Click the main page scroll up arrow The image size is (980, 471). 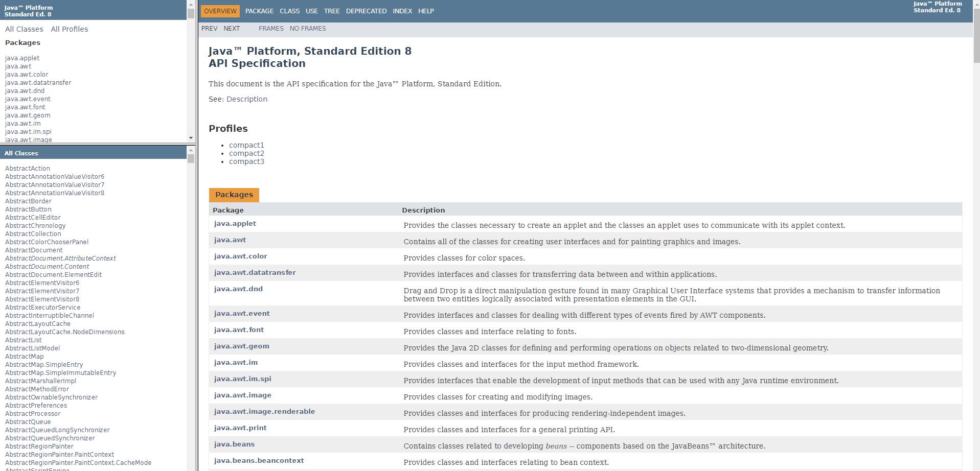976,4
